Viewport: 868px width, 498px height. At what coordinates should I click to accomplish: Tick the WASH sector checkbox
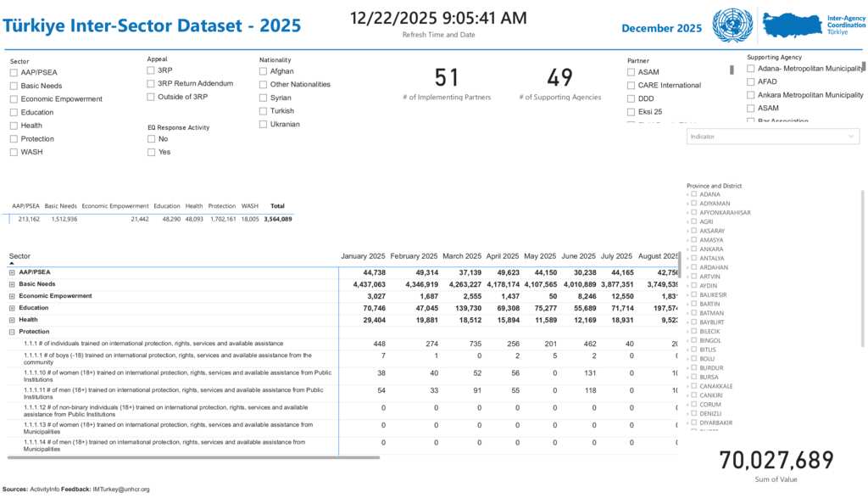click(x=14, y=152)
